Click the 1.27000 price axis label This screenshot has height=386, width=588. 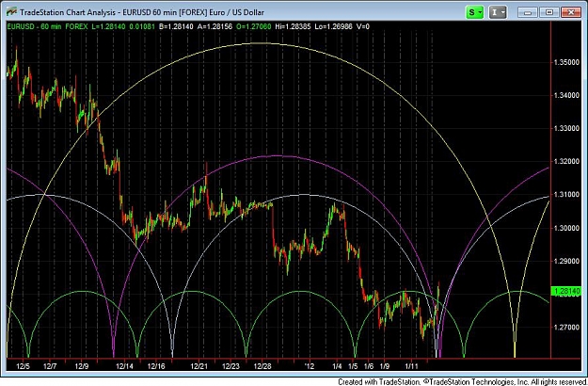coord(566,327)
